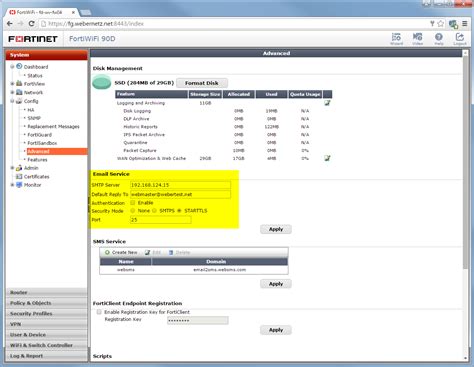Select the webems row in SMS table
This screenshot has width=474, height=367.
194,270
